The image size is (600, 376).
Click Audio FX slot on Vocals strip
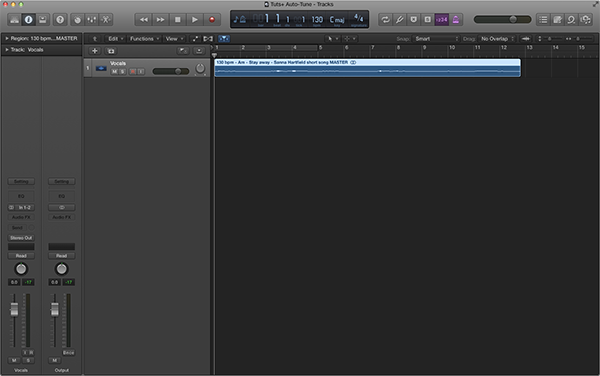click(21, 217)
